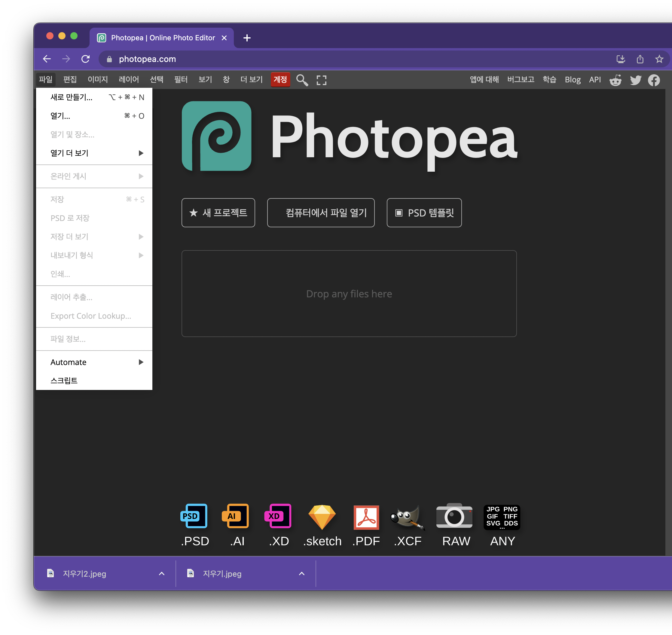Viewport: 672px width, 635px height.
Task: Click the 컴퓨터에서 파일 열기 button
Action: (321, 213)
